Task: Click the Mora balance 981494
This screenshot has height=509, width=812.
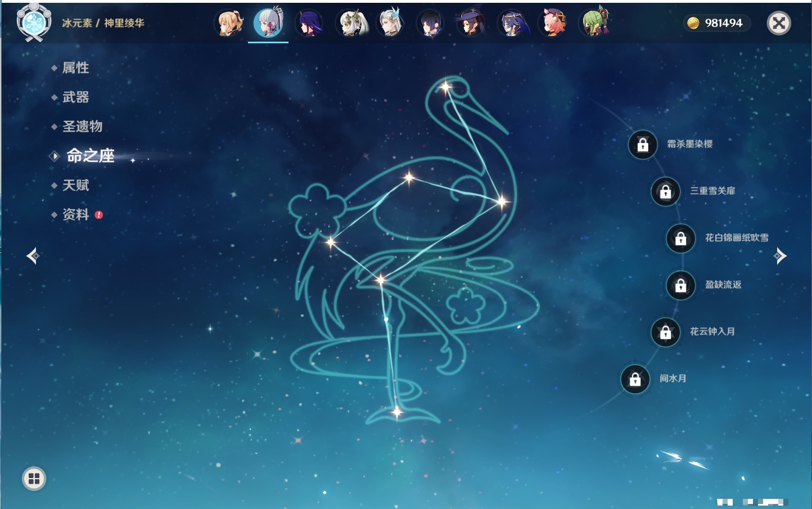Action: click(x=724, y=23)
